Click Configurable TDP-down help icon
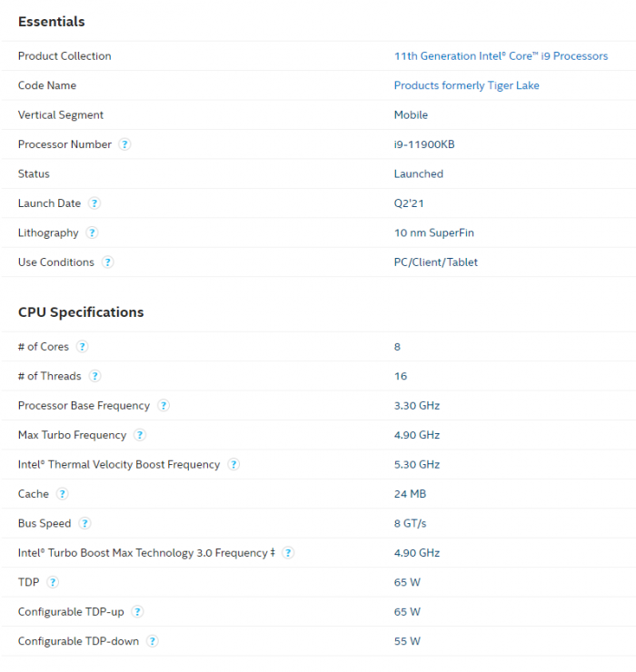This screenshot has height=672, width=636. (x=153, y=641)
